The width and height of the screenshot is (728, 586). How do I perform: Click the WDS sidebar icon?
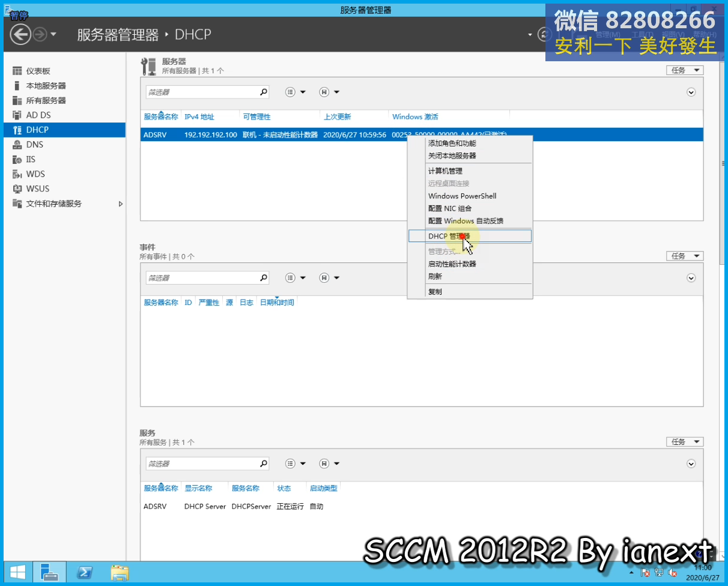[x=17, y=174]
